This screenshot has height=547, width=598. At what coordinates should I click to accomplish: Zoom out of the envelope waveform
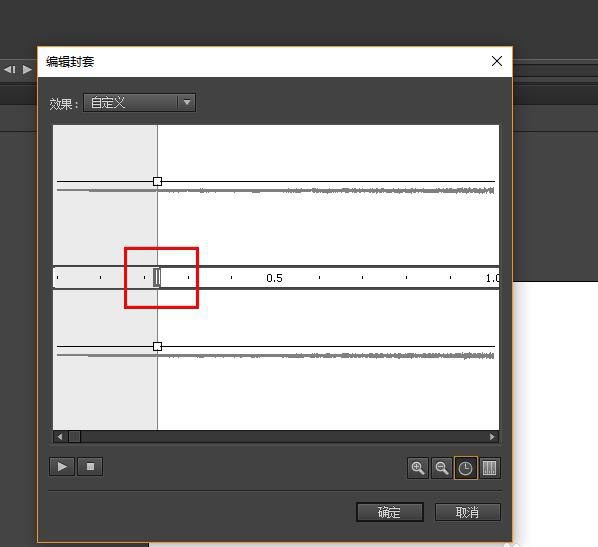[x=442, y=468]
